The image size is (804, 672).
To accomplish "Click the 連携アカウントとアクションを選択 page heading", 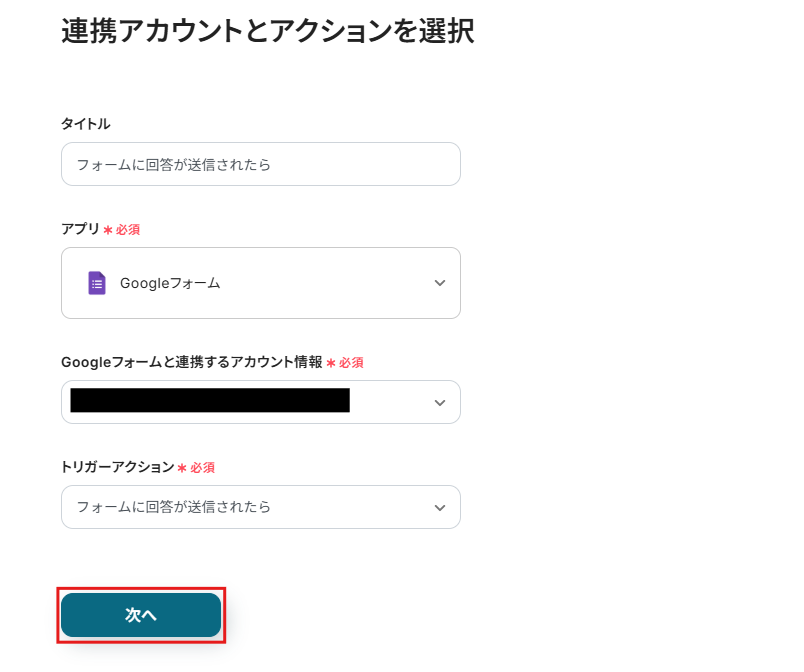I will click(267, 31).
